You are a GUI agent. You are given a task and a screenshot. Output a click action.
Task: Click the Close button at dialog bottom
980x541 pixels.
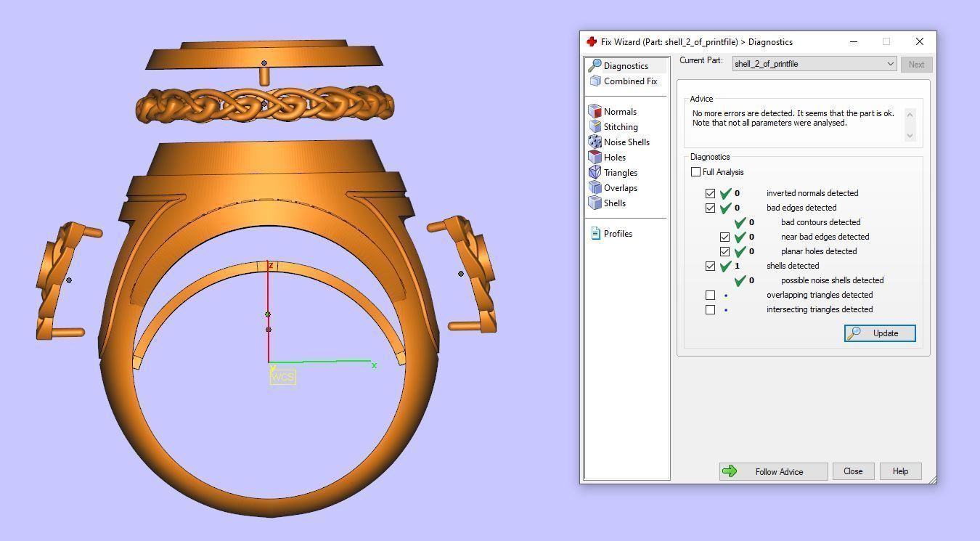(853, 471)
